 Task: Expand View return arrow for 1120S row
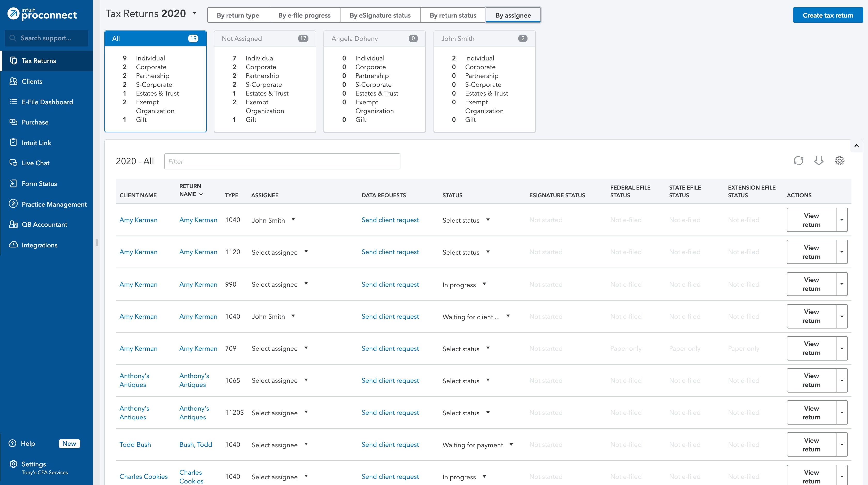[842, 413]
